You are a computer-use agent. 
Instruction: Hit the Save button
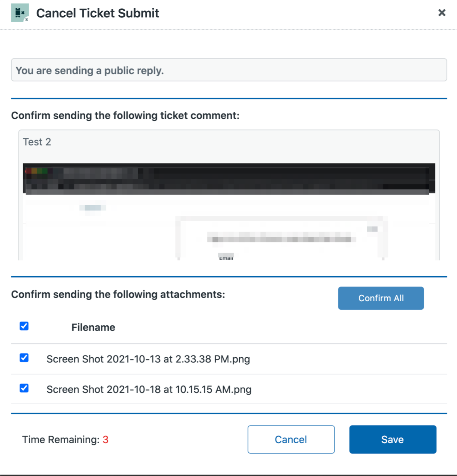coord(393,439)
